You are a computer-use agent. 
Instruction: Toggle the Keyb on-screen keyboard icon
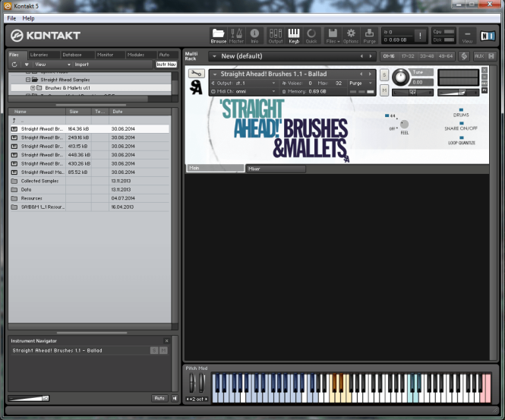(x=294, y=36)
